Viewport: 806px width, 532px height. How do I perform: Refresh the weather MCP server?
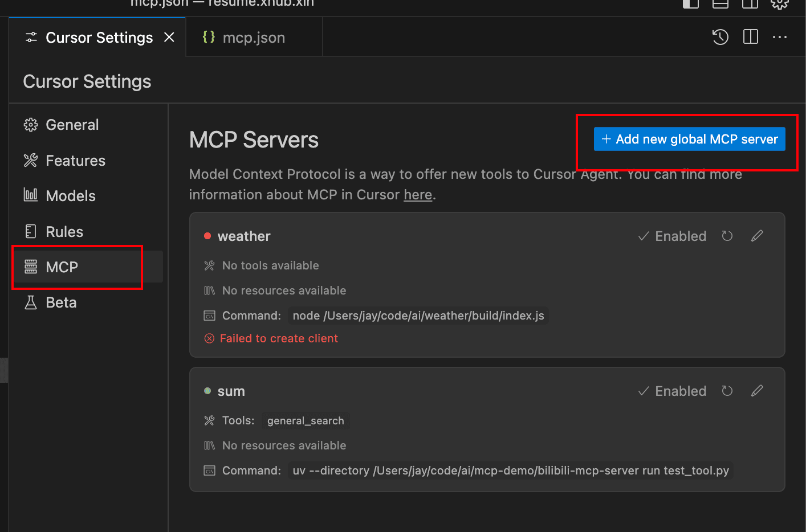tap(727, 236)
